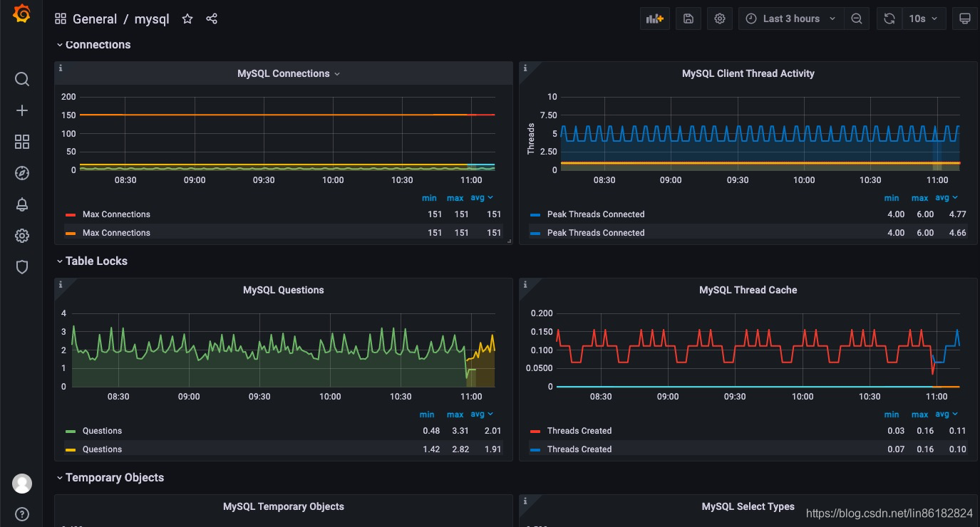Open the General folder breadcrumb
This screenshot has height=527, width=980.
tap(95, 19)
